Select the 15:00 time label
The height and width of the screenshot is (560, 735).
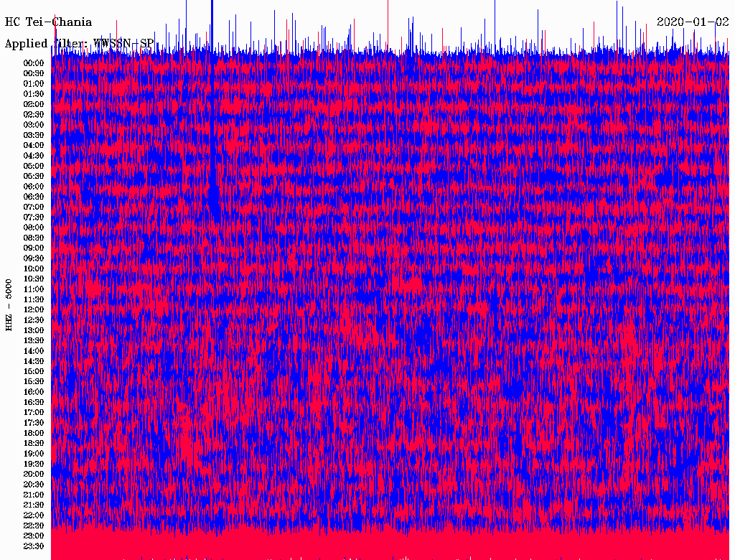34,371
